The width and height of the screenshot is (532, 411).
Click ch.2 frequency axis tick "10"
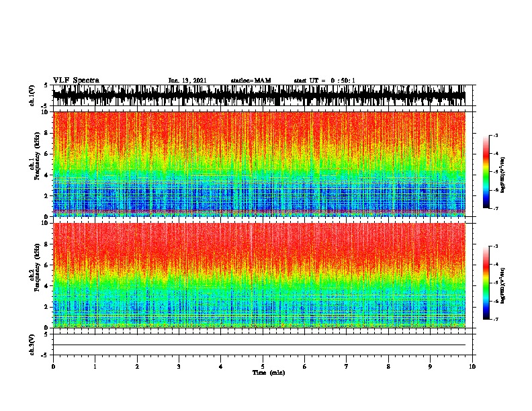[x=45, y=223]
